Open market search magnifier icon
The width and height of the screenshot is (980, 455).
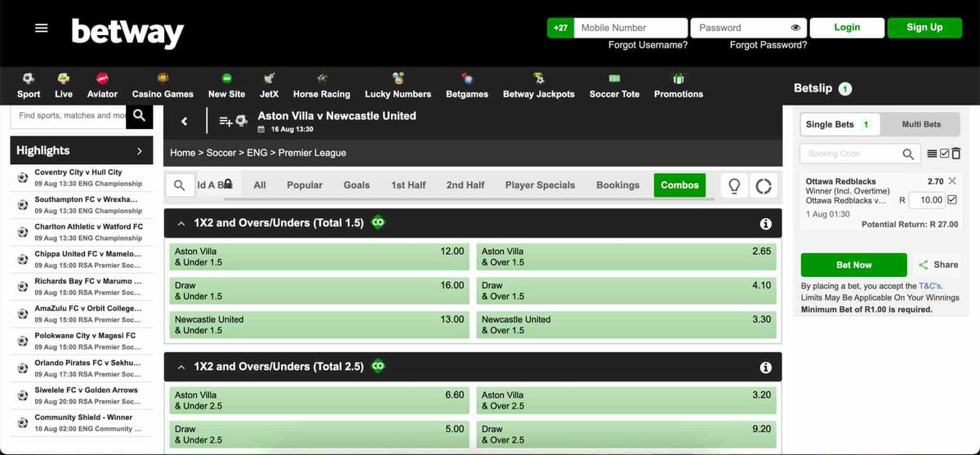180,185
